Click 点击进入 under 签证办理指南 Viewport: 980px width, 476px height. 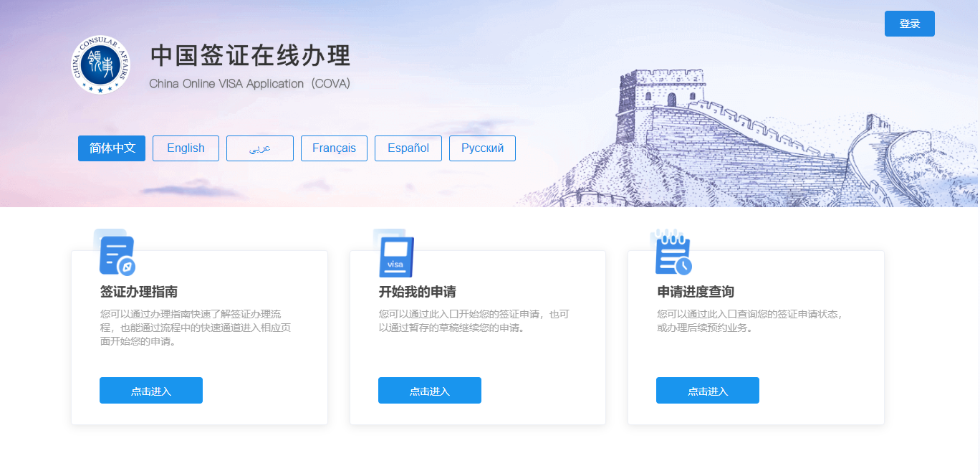[151, 391]
